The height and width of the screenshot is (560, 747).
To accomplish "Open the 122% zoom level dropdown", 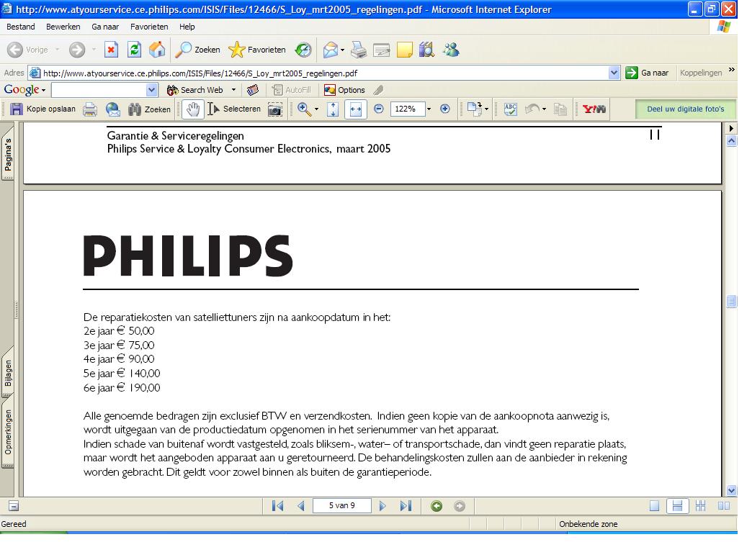I will click(429, 109).
